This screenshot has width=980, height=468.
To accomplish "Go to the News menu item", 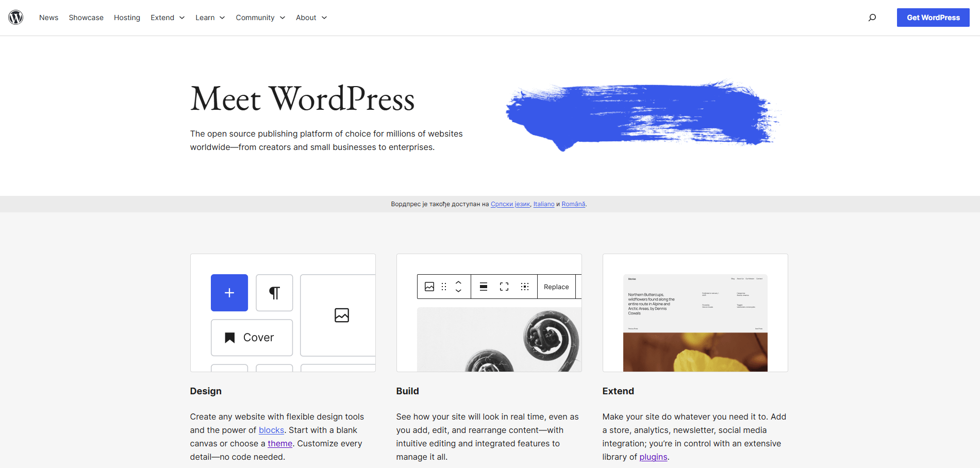I will 48,18.
